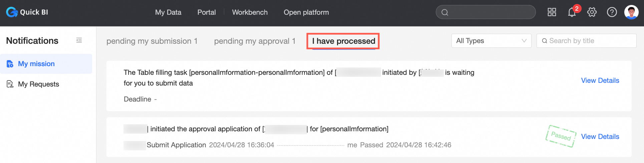Open the Open platform menu
The width and height of the screenshot is (644, 163).
(306, 12)
